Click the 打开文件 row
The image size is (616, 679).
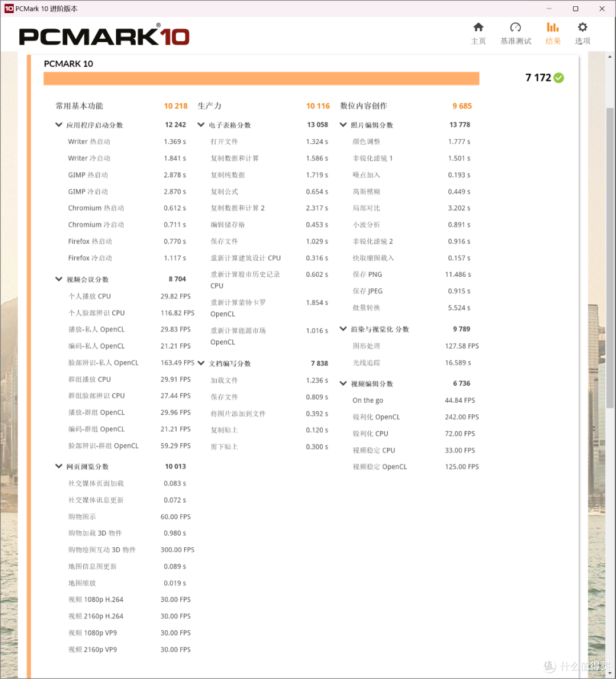point(269,142)
